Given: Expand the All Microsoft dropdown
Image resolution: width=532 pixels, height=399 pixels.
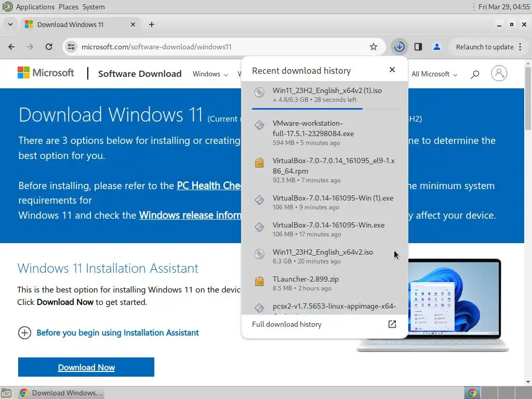Looking at the screenshot, I should [x=434, y=74].
